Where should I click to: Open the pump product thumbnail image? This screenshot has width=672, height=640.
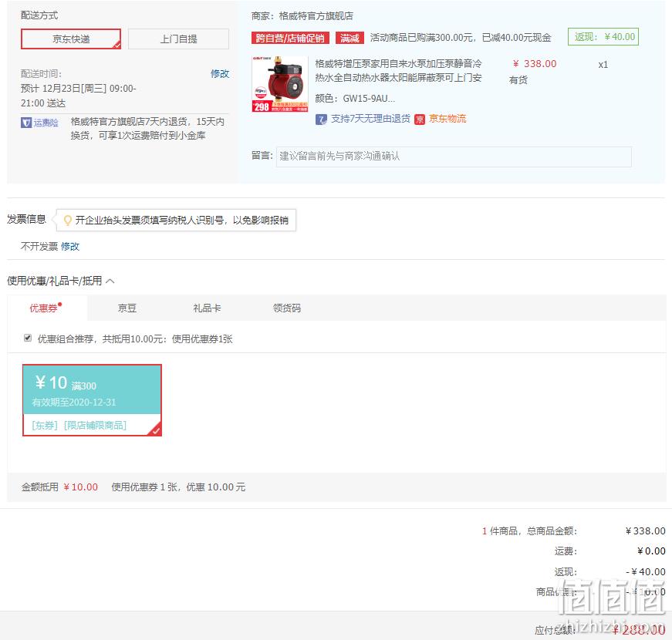click(279, 84)
